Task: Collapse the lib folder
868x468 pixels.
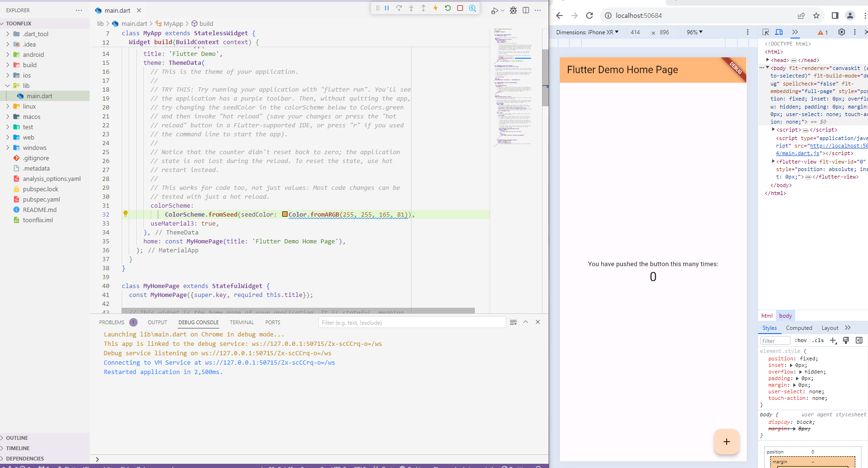Action: [26, 86]
